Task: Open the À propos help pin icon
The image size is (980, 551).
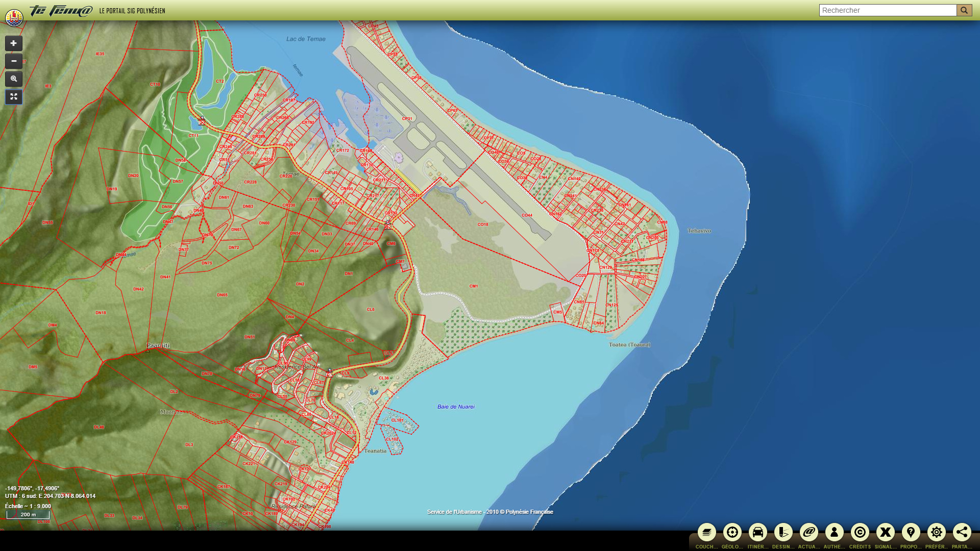Action: coord(911,533)
